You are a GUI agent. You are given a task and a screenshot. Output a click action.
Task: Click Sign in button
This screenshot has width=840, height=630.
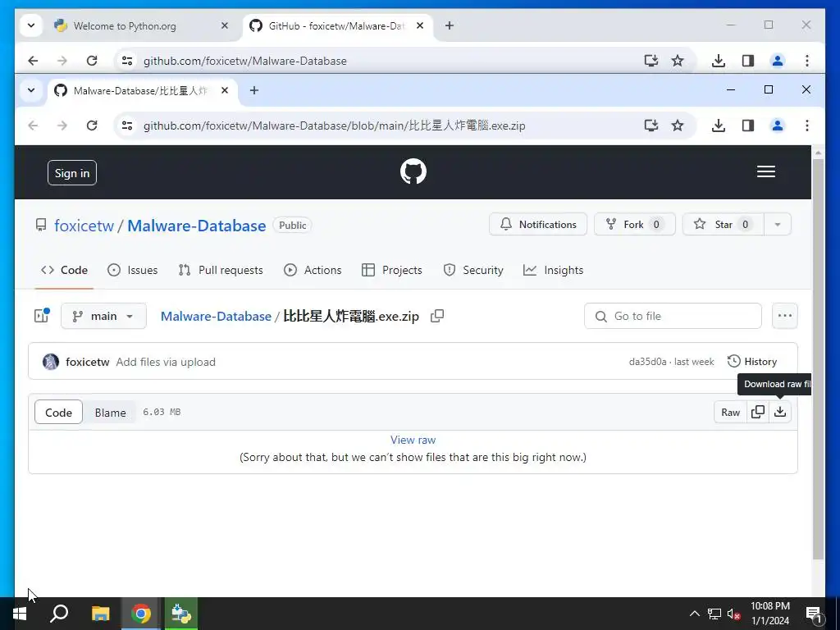pos(72,172)
